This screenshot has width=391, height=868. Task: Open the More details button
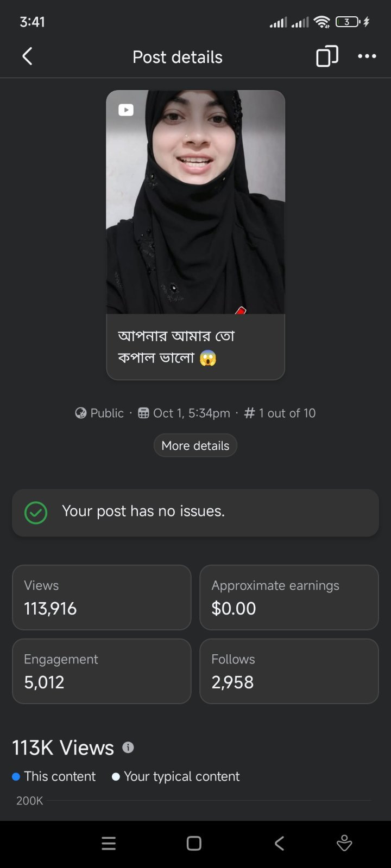(195, 445)
